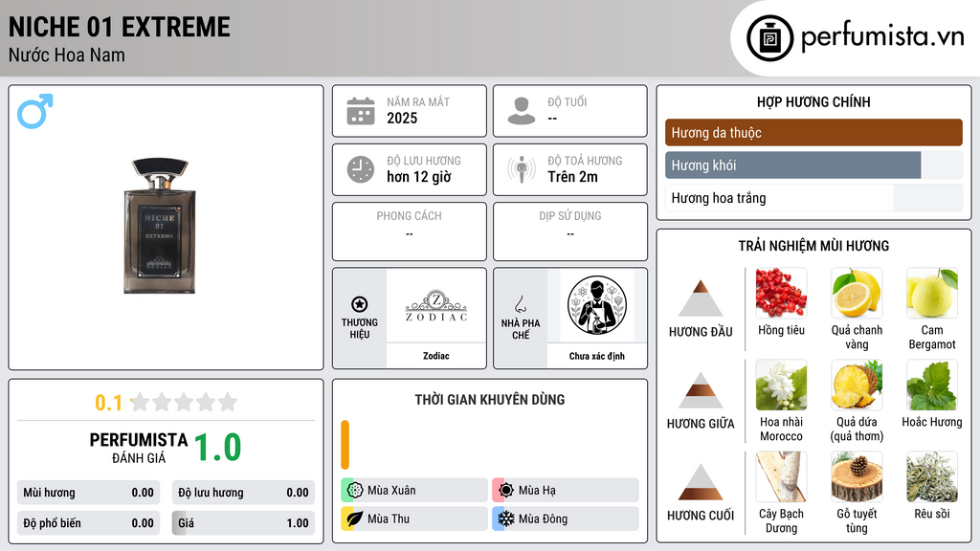
Task: Click the person silhouette age icon
Action: tap(522, 111)
